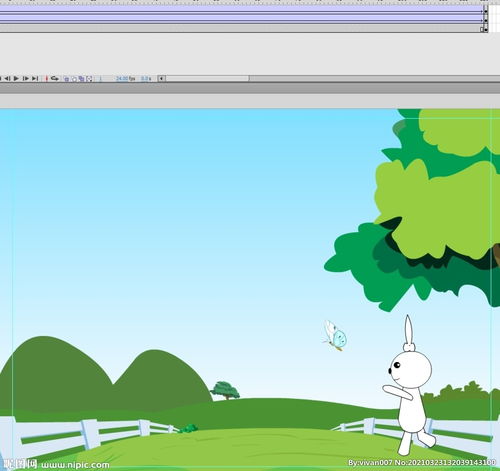Image resolution: width=500 pixels, height=471 pixels.
Task: Play the timeline animation
Action: point(16,79)
